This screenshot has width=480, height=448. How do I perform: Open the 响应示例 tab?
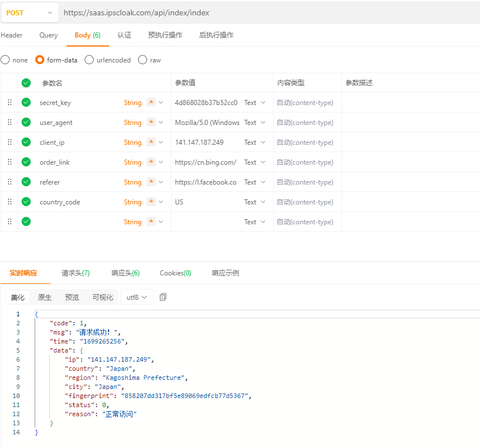click(x=226, y=273)
